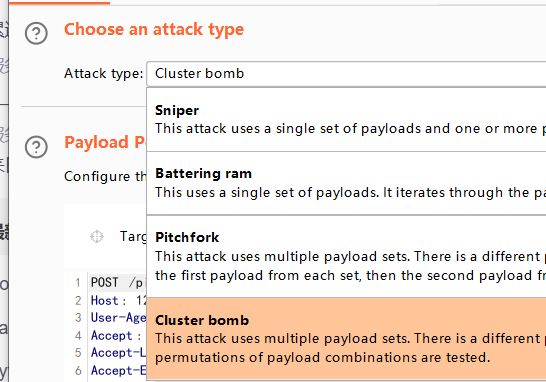The image size is (546, 382).
Task: Choose the Battering ram option
Action: point(346,183)
